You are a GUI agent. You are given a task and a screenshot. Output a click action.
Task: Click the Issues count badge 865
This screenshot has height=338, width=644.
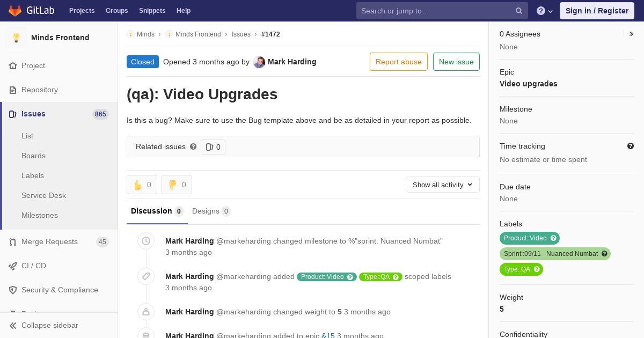pos(100,114)
